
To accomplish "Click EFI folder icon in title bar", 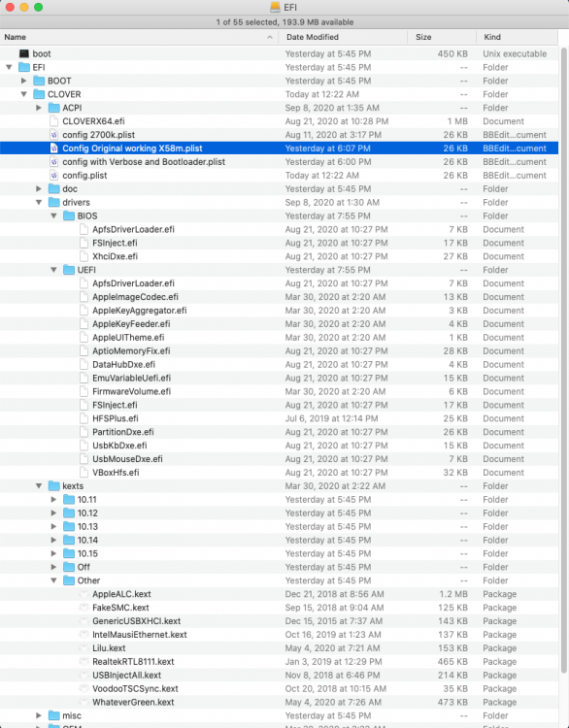I will [275, 7].
